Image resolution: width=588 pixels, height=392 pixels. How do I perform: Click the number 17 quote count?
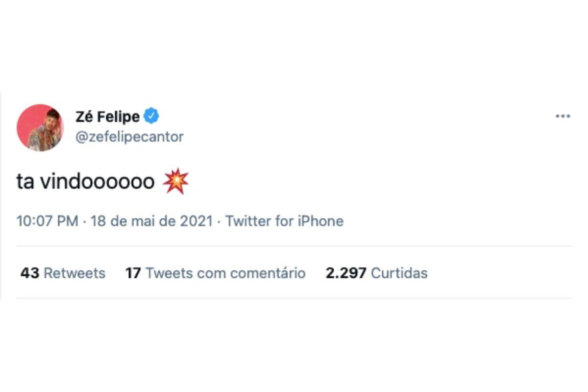pos(133,273)
